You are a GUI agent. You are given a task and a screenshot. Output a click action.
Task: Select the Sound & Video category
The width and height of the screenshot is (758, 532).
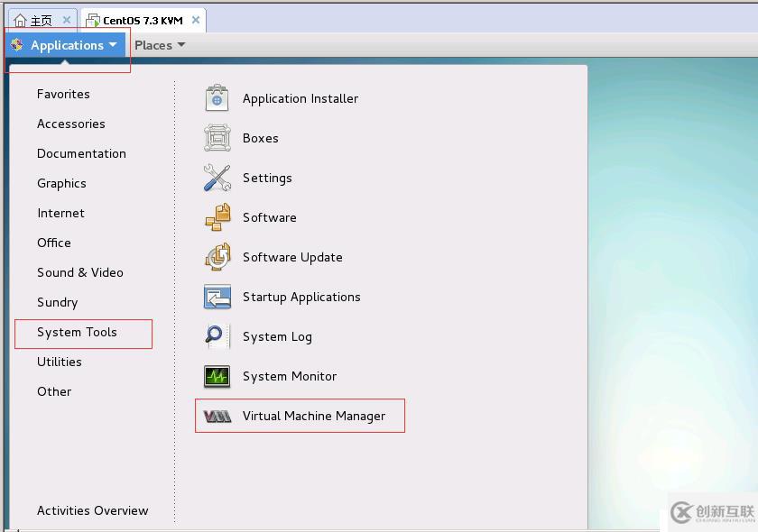coord(80,272)
